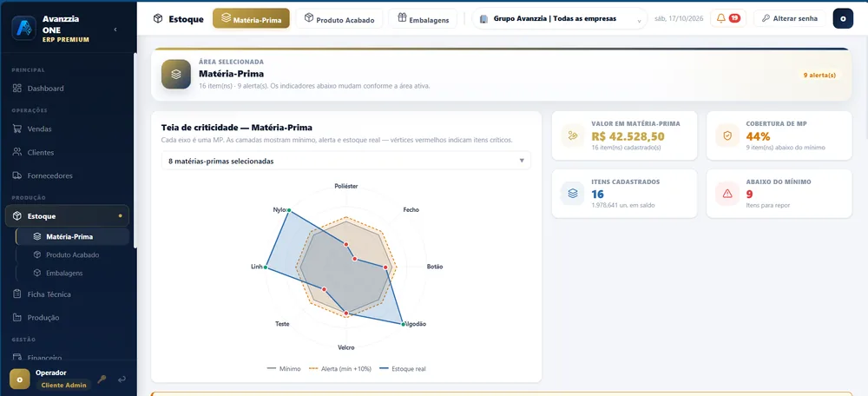868x396 pixels.
Task: Click the Abaixo do Mínimo warning icon
Action: click(727, 194)
